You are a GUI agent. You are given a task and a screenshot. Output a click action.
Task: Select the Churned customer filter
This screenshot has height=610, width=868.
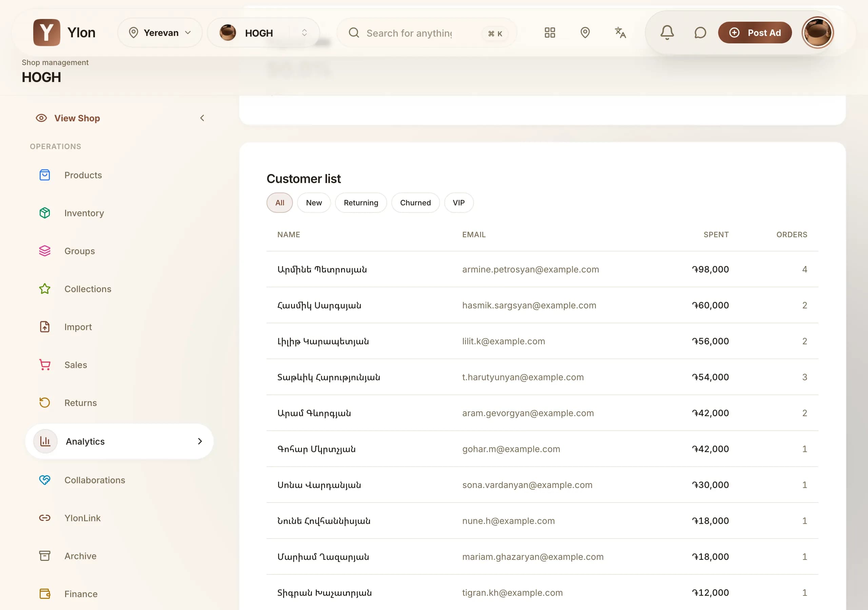[415, 203]
